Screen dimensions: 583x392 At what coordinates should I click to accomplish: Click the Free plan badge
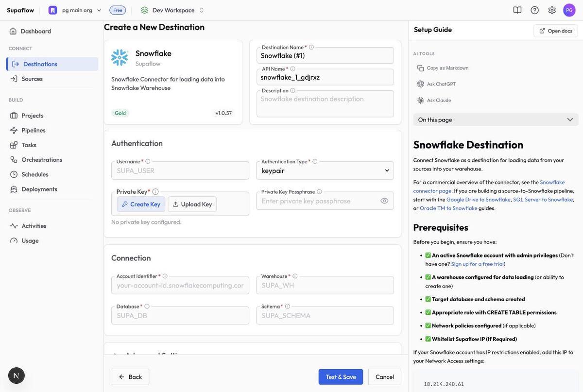[118, 10]
